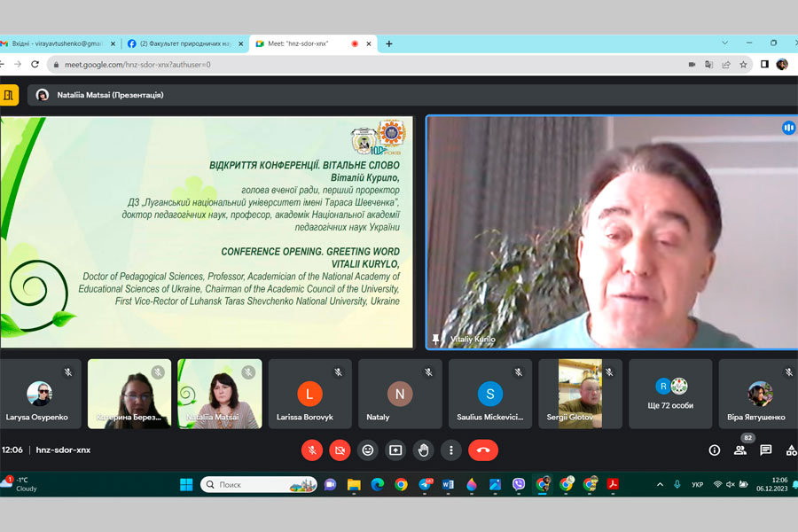Open the emoji reactions button
This screenshot has height=532, width=798.
(367, 450)
